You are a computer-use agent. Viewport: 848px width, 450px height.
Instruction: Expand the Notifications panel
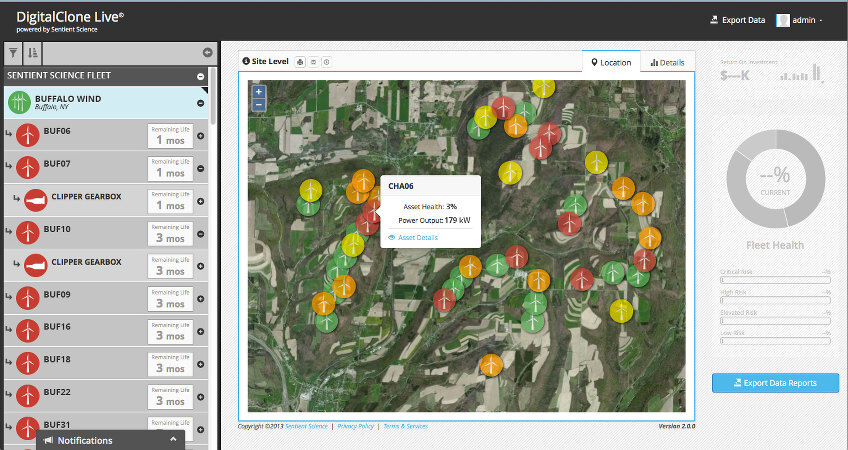pyautogui.click(x=173, y=440)
